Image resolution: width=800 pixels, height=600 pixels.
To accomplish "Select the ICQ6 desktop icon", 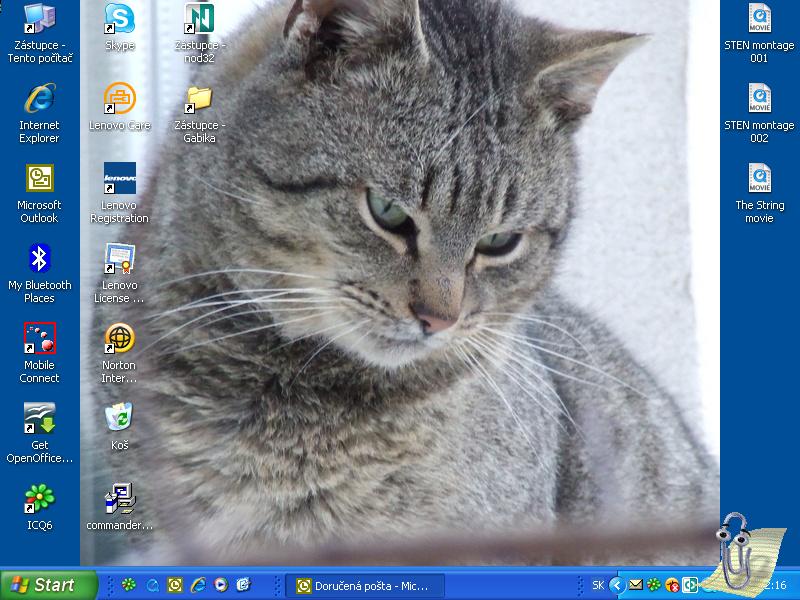I will coord(39,498).
